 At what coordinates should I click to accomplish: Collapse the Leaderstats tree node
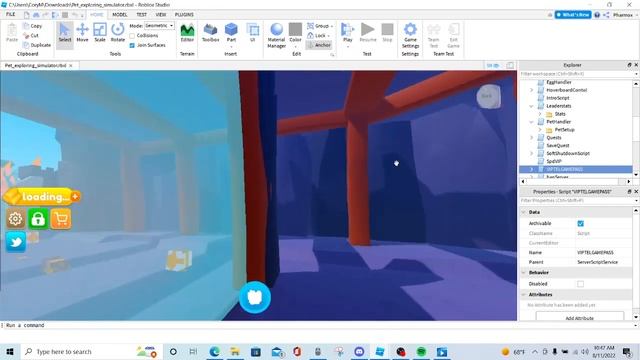(531, 106)
